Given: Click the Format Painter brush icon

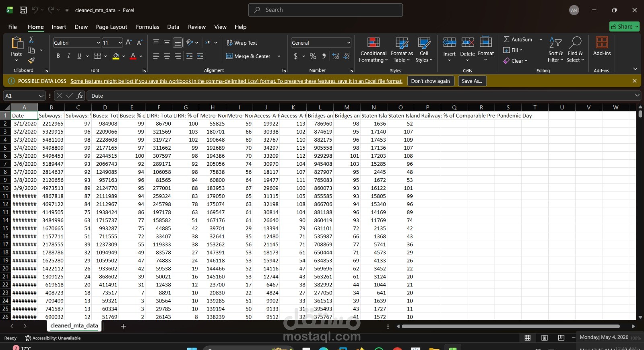Looking at the screenshot, I should (x=31, y=60).
